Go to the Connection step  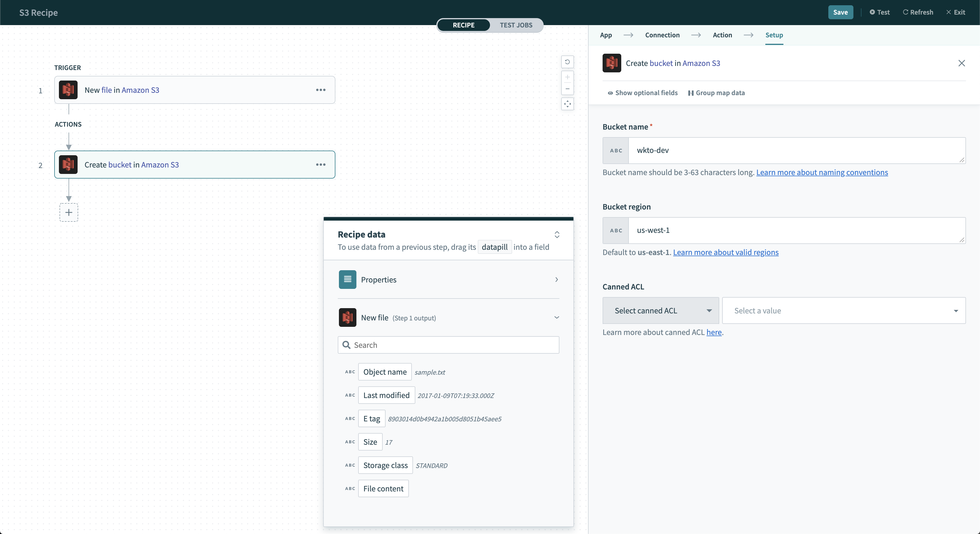(662, 35)
